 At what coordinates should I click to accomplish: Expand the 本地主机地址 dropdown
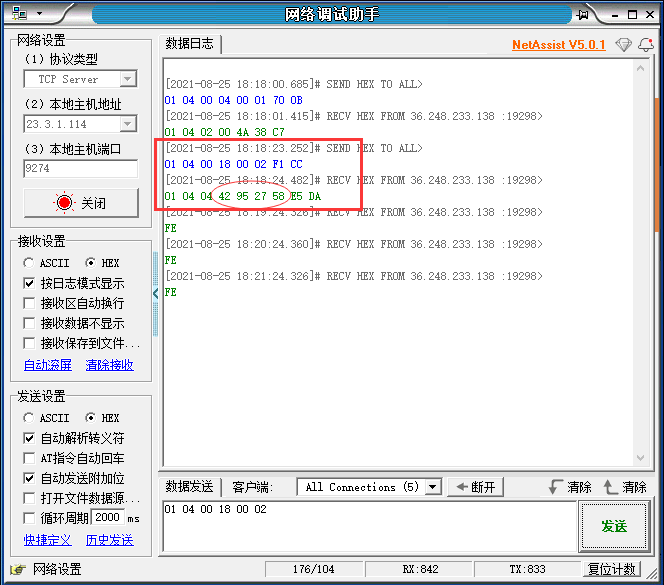[x=127, y=124]
